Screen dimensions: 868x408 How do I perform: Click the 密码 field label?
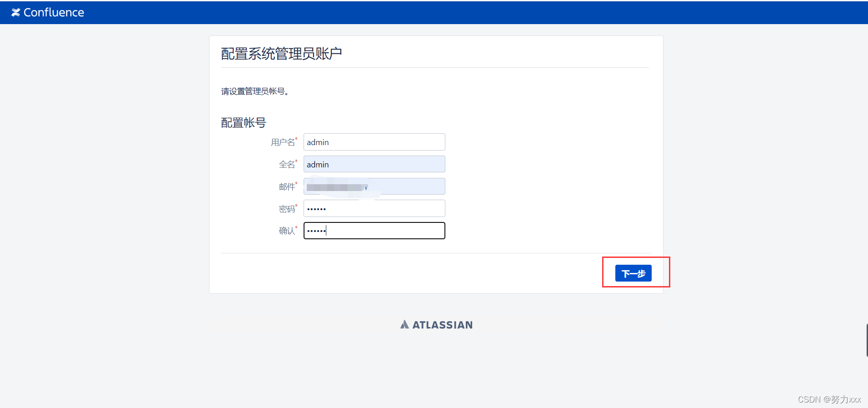coord(287,209)
